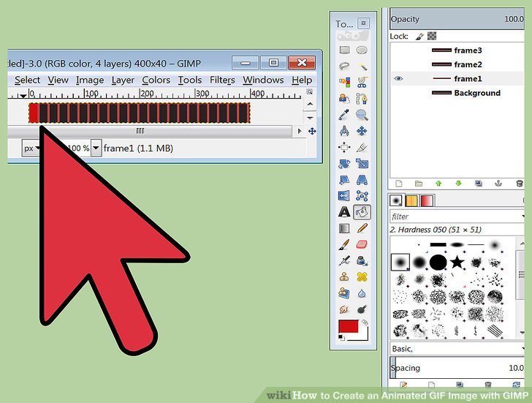Viewport: 532px width, 403px height.
Task: Open the Colors menu
Action: pyautogui.click(x=156, y=80)
